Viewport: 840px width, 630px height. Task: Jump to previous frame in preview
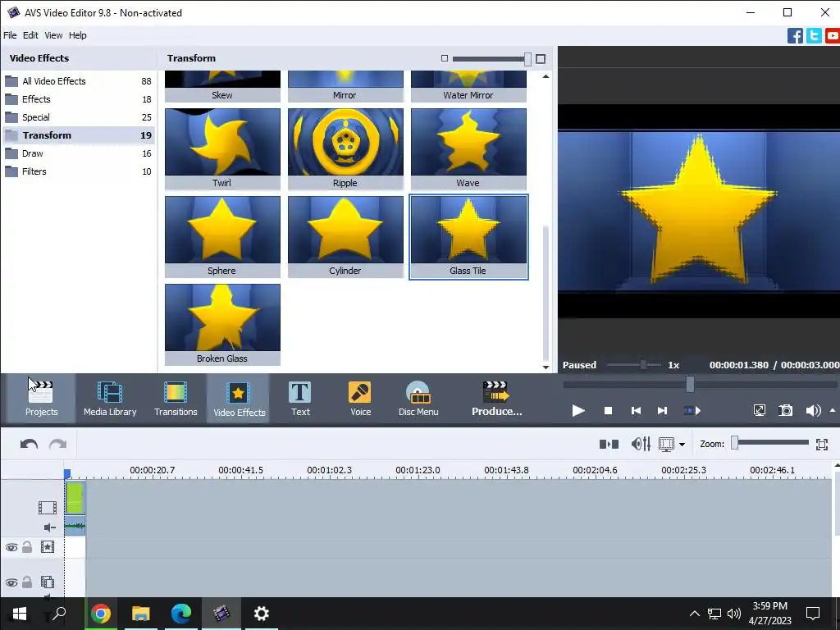pyautogui.click(x=636, y=411)
